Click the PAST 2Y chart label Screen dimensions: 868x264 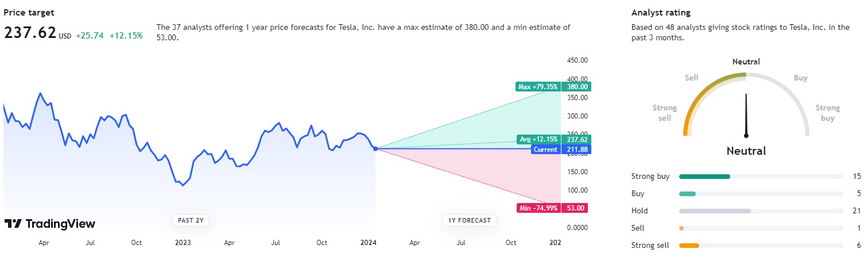coord(189,220)
